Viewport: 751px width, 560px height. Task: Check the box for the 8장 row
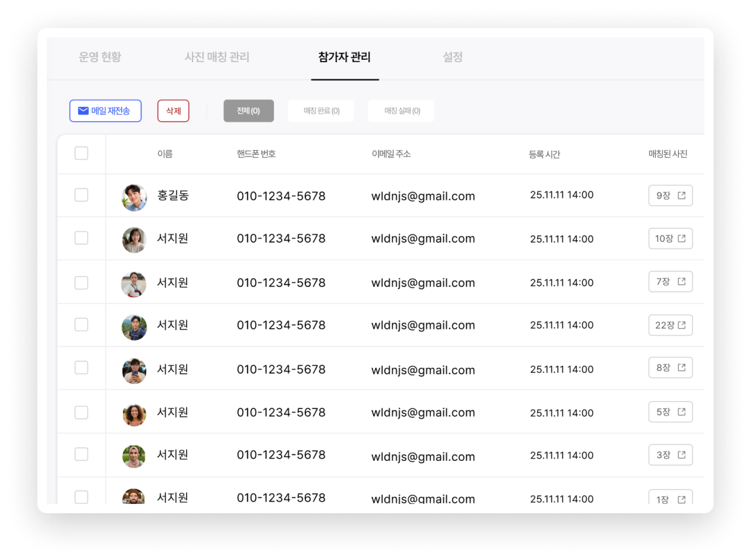coord(81,368)
